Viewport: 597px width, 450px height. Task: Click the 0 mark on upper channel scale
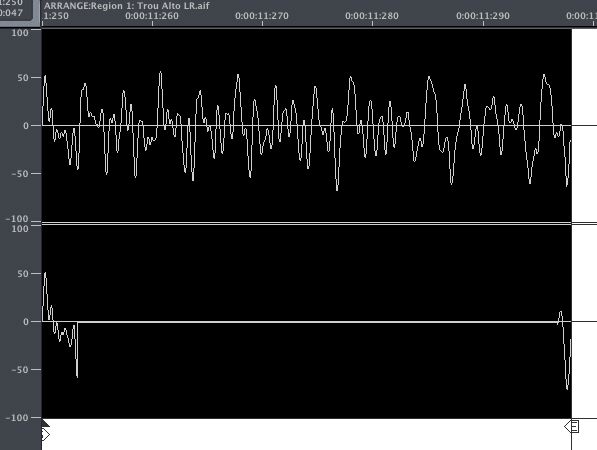[x=26, y=126]
